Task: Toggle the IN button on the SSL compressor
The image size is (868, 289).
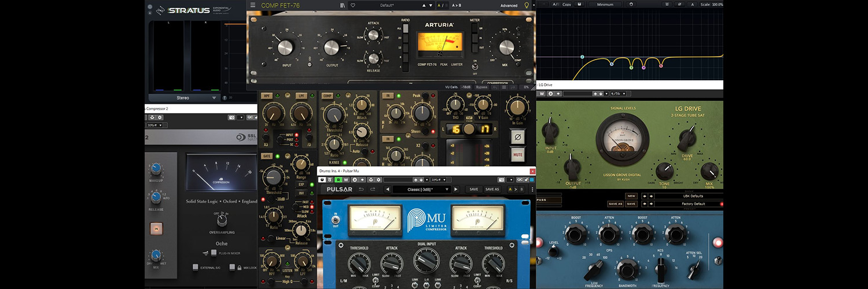Action: click(x=156, y=229)
